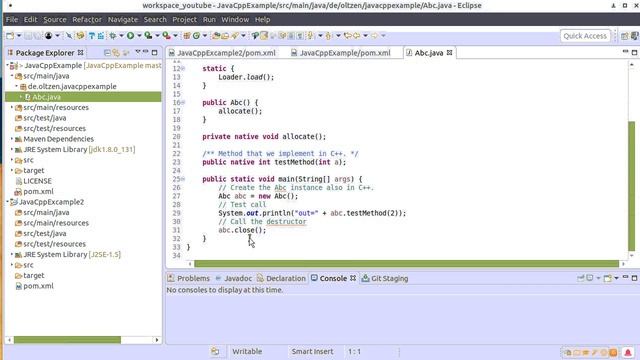Screen dimensions: 640x360
Task: Close the Abc.java editor tab
Action: [449, 53]
